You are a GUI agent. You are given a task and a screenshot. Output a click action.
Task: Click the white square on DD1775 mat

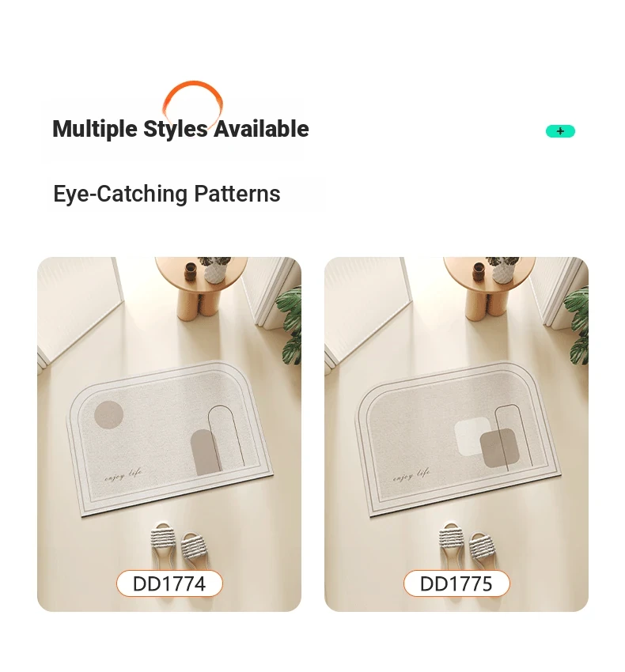[x=471, y=436]
